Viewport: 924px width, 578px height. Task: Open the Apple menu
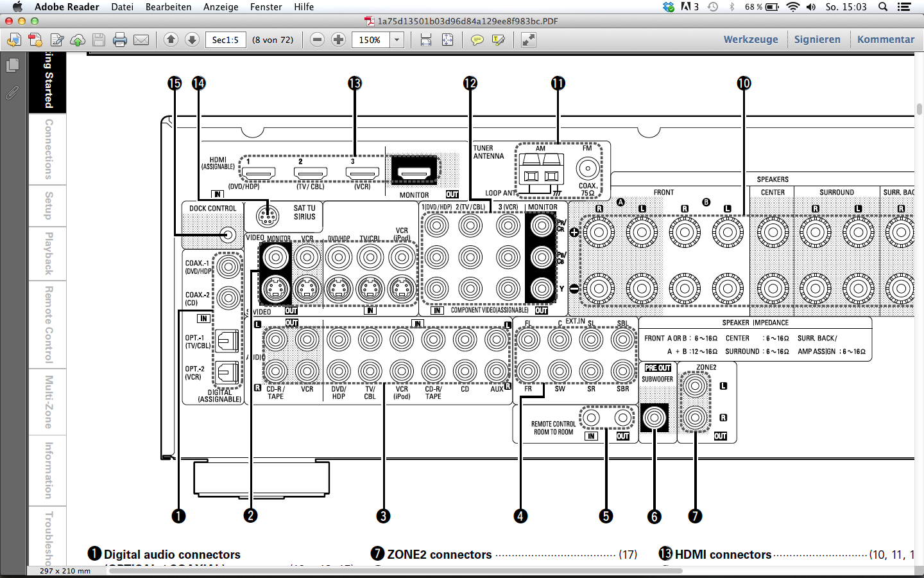tap(17, 7)
